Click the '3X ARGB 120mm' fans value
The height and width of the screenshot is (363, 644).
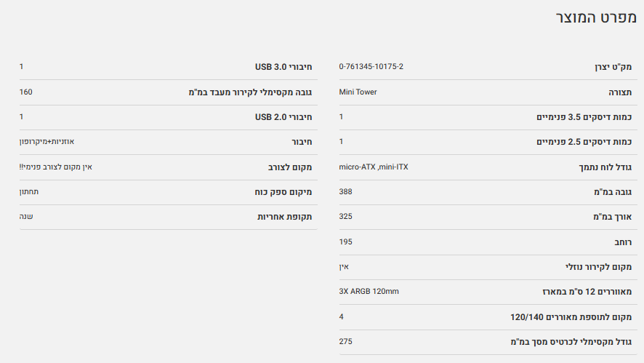click(x=369, y=291)
